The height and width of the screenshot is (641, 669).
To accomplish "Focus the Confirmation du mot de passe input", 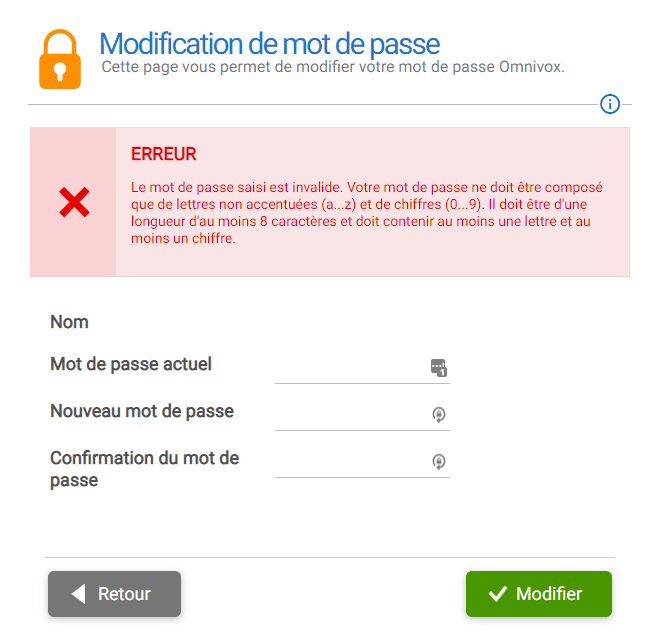I will pyautogui.click(x=350, y=462).
